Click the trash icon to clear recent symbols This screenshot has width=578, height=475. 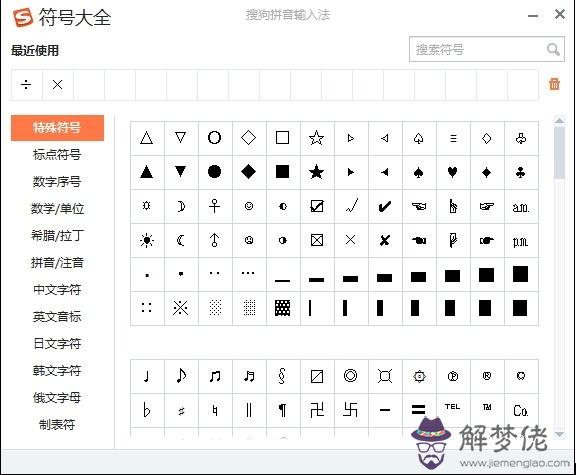point(554,84)
